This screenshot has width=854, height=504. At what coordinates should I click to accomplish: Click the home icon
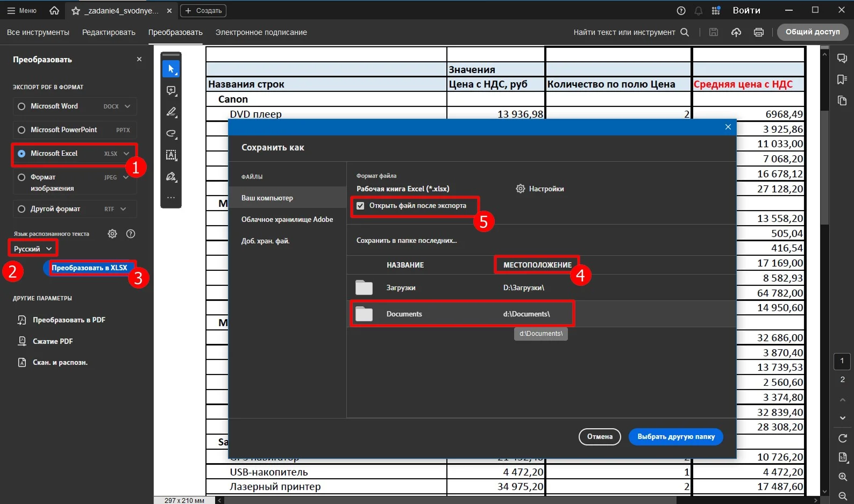(54, 11)
